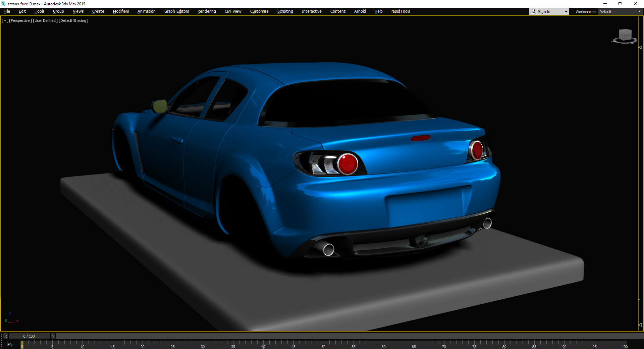
Task: Click the car's side mirror
Action: [160, 106]
